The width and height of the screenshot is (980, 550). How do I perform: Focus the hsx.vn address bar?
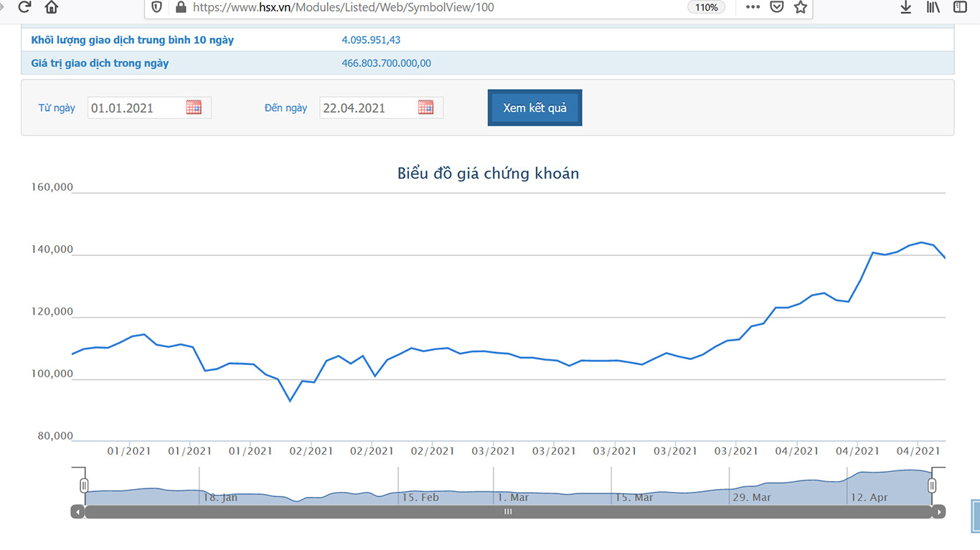(430, 7)
